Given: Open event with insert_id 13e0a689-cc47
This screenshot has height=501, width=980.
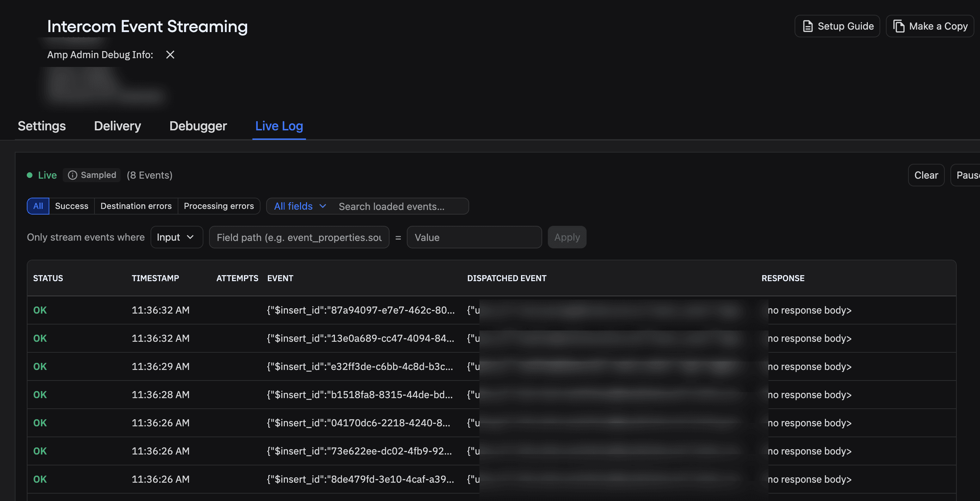Looking at the screenshot, I should click(360, 338).
